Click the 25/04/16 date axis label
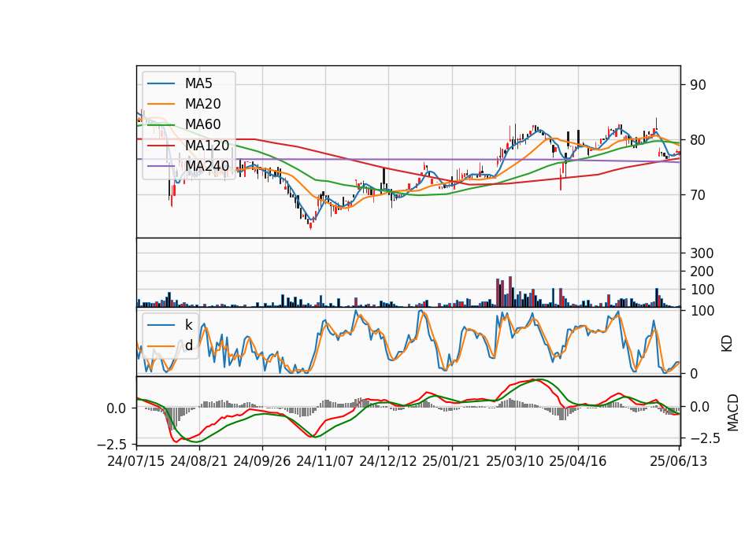 click(577, 461)
